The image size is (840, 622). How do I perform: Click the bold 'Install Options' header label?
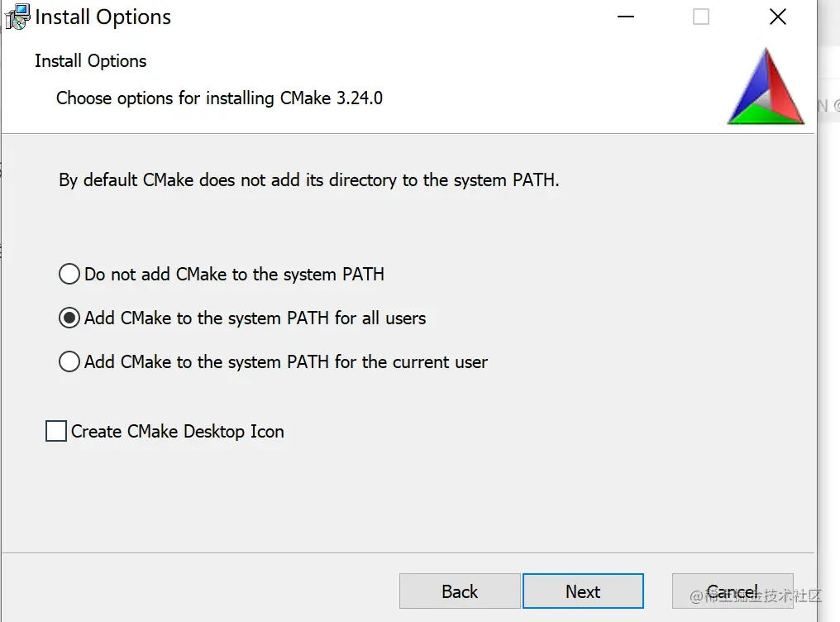pyautogui.click(x=90, y=61)
